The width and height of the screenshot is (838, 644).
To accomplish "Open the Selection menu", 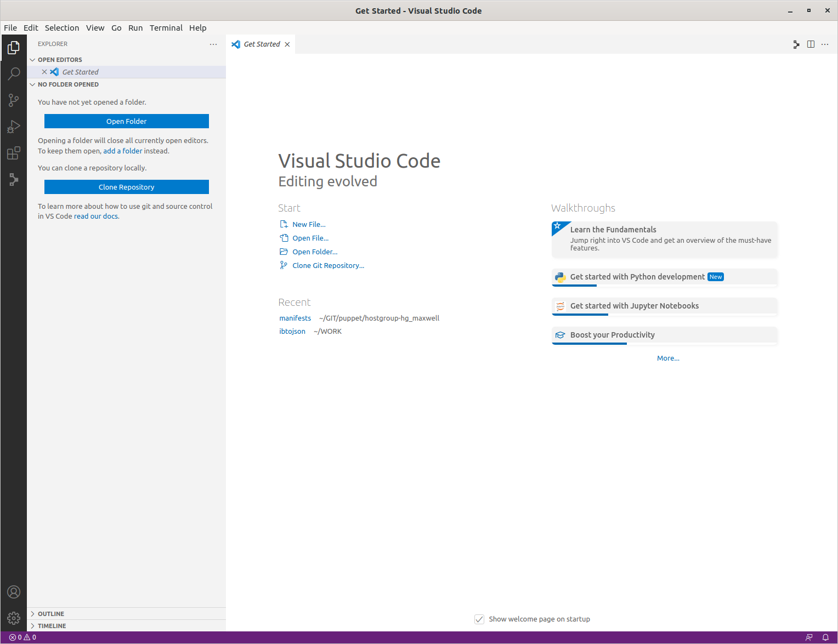I will [x=62, y=28].
